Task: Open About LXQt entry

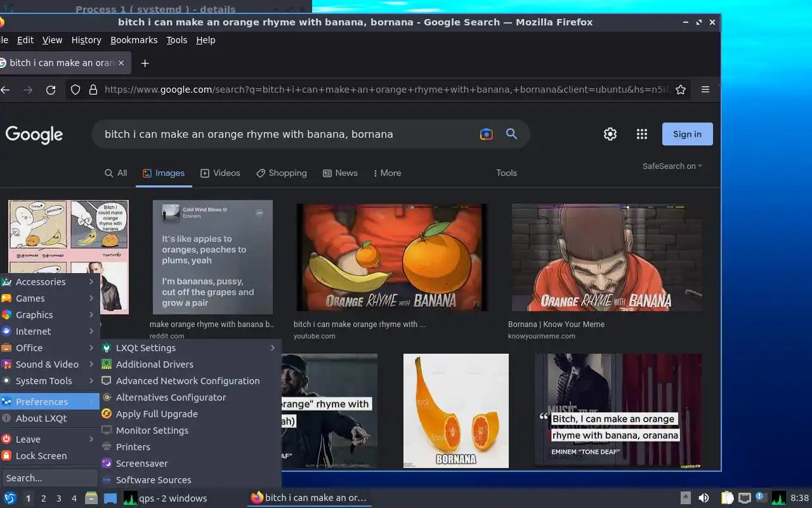Action: pyautogui.click(x=50, y=418)
